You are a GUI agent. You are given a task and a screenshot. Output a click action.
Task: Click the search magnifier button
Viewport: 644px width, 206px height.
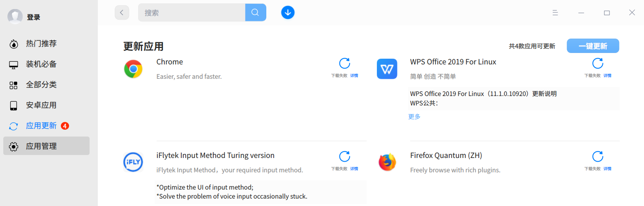pyautogui.click(x=255, y=13)
